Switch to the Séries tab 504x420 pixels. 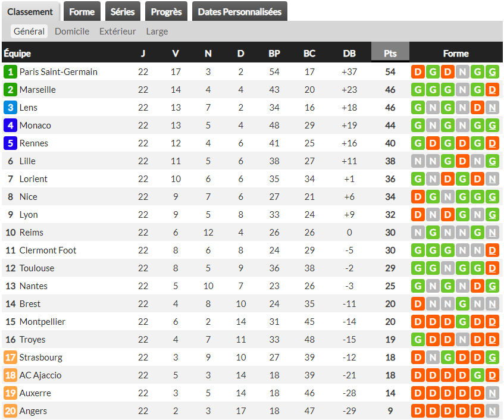[x=123, y=12]
